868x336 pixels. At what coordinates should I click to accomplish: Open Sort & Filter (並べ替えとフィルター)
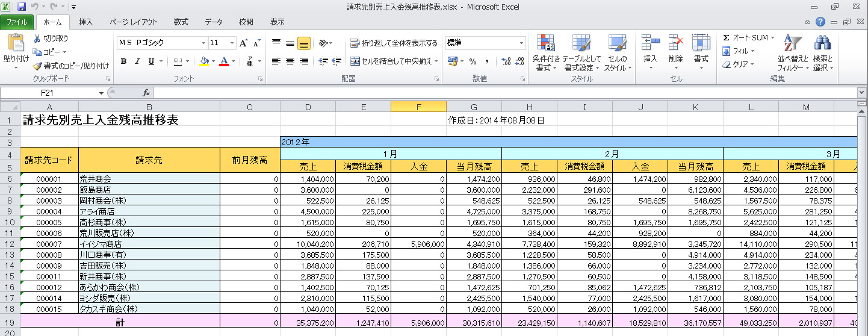coord(792,53)
